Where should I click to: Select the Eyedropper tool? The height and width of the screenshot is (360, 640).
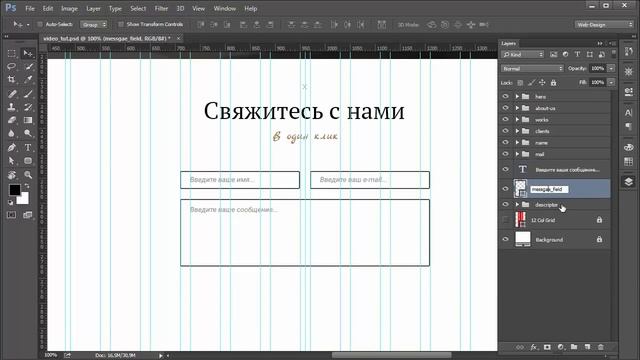(x=28, y=79)
